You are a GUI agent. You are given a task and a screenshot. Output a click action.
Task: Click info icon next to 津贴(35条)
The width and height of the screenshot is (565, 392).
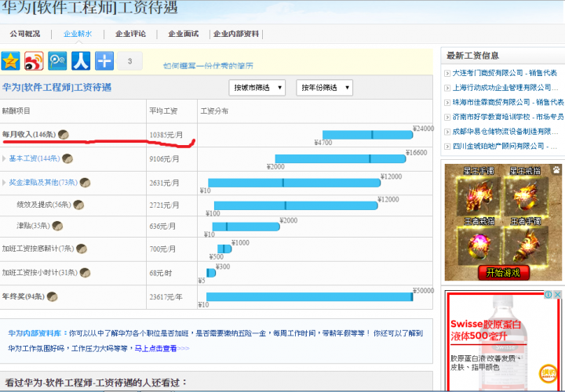click(x=57, y=226)
